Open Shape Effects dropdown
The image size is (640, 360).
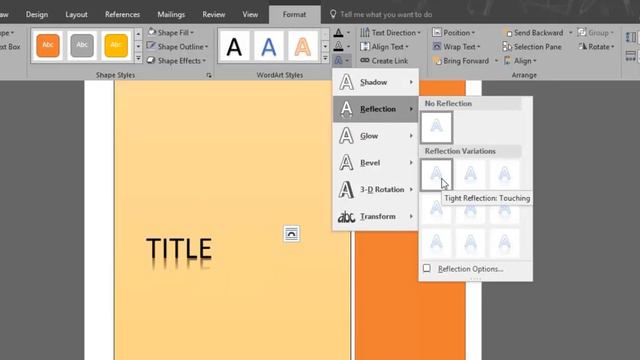[x=177, y=60]
